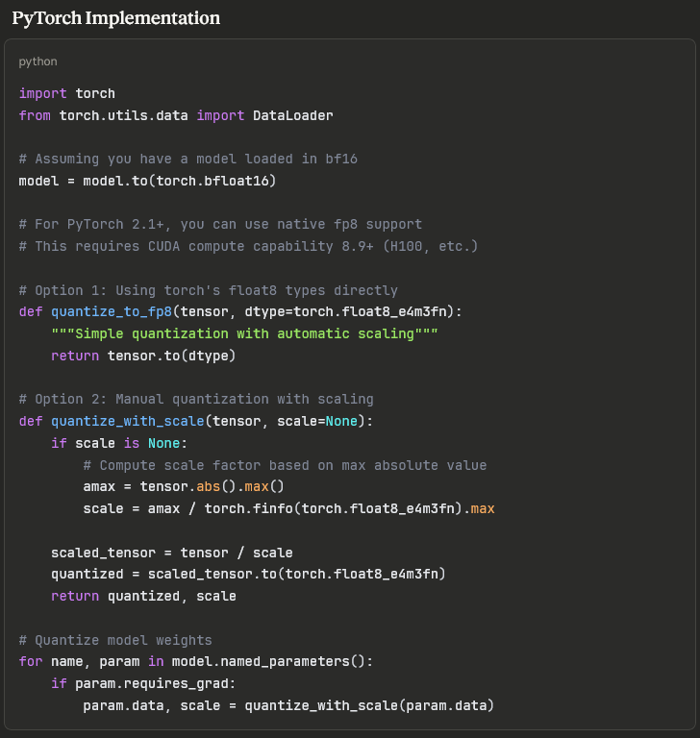The image size is (700, 738).
Task: Click line 'quantized = scaled_tensor.to(torch.float8_e4m3fn)'
Action: pos(248,574)
